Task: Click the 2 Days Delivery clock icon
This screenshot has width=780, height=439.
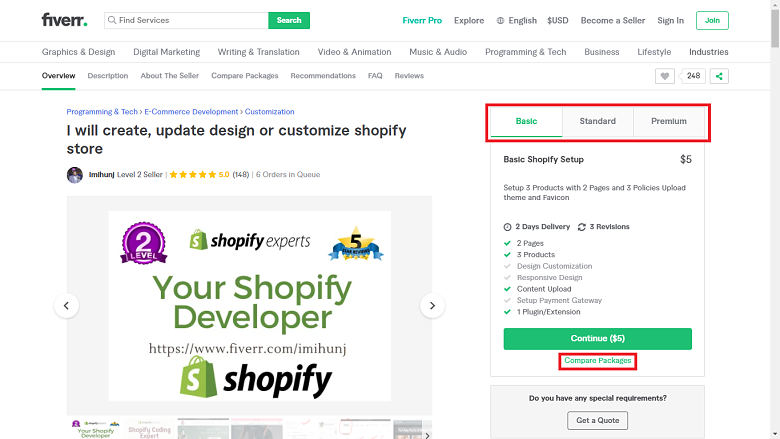Action: pos(507,227)
